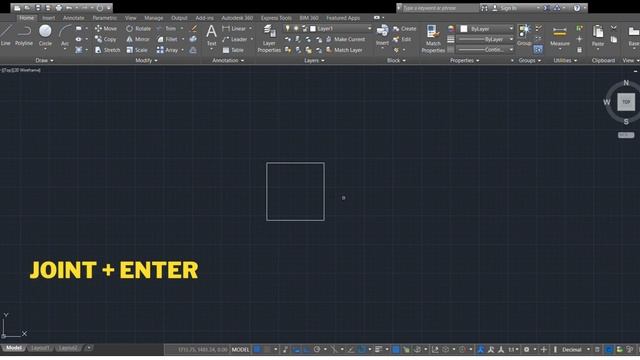Screen dimensions: 640x360
Task: Toggle the layer freeze sun icon
Action: (x=296, y=28)
